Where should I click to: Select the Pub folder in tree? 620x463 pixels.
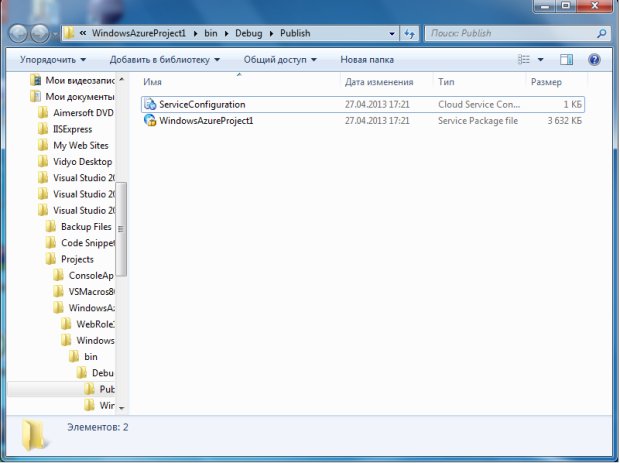[107, 389]
